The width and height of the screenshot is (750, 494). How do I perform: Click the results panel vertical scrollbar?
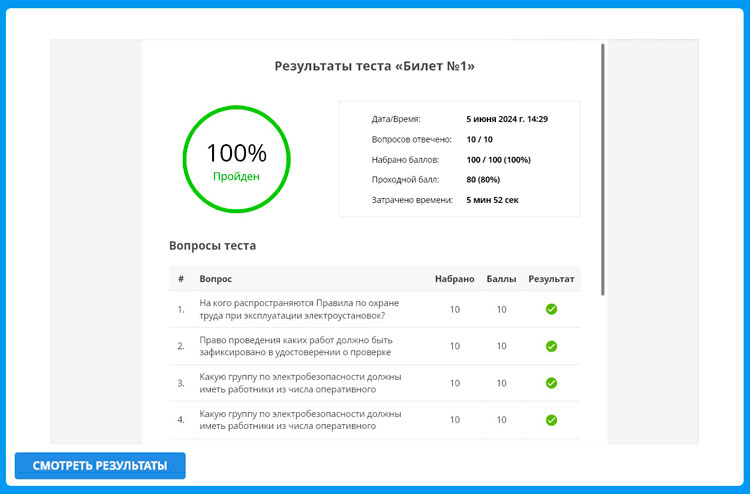602,170
